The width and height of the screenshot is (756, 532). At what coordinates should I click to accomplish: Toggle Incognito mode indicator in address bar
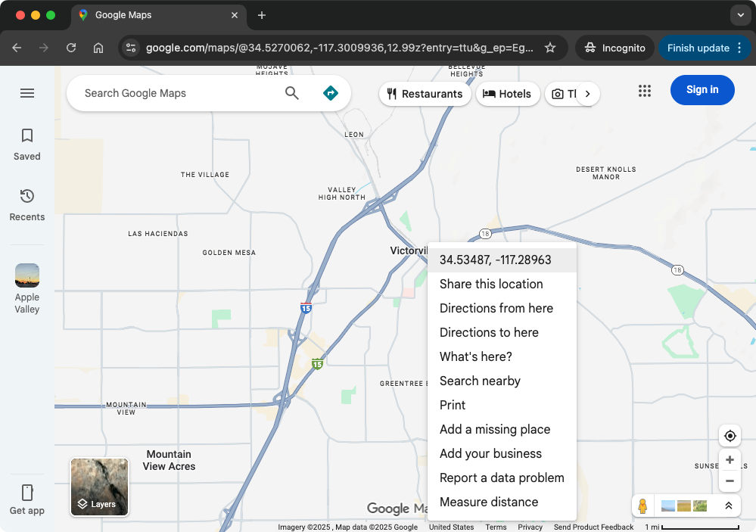coord(614,47)
